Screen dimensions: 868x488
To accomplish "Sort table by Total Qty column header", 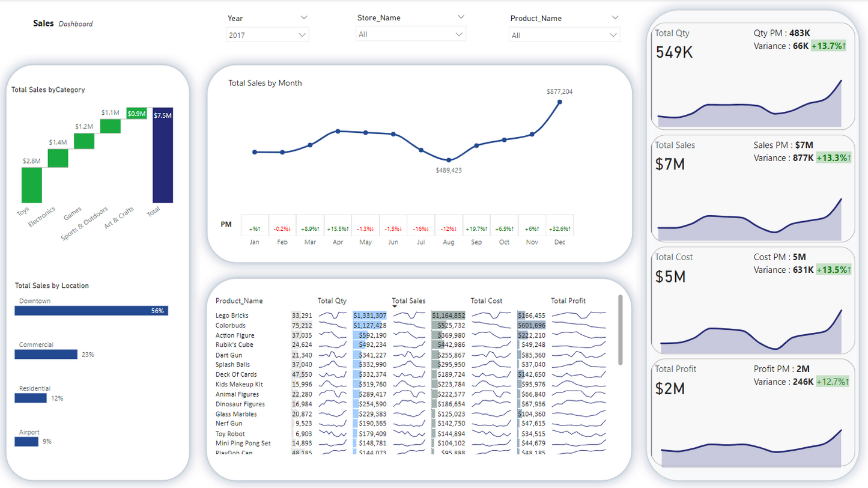I will pyautogui.click(x=332, y=300).
